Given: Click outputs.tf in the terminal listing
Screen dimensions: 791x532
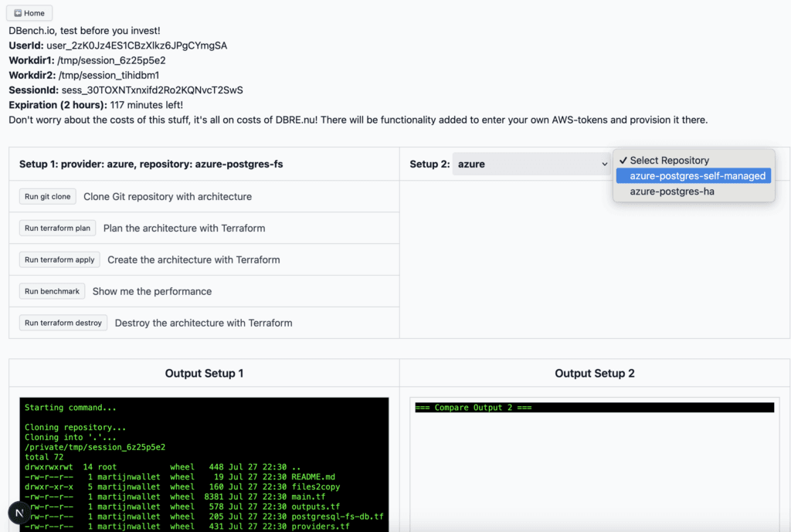Looking at the screenshot, I should click(x=316, y=507).
